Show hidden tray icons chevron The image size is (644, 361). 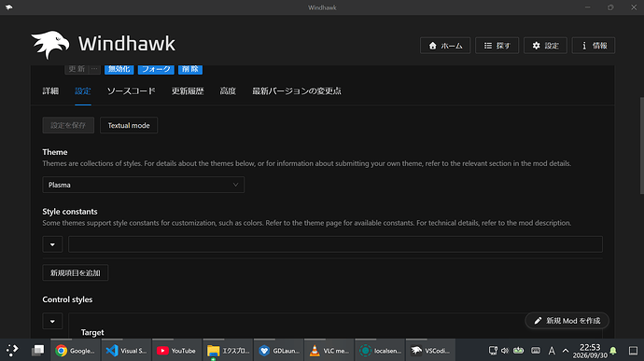pyautogui.click(x=566, y=351)
